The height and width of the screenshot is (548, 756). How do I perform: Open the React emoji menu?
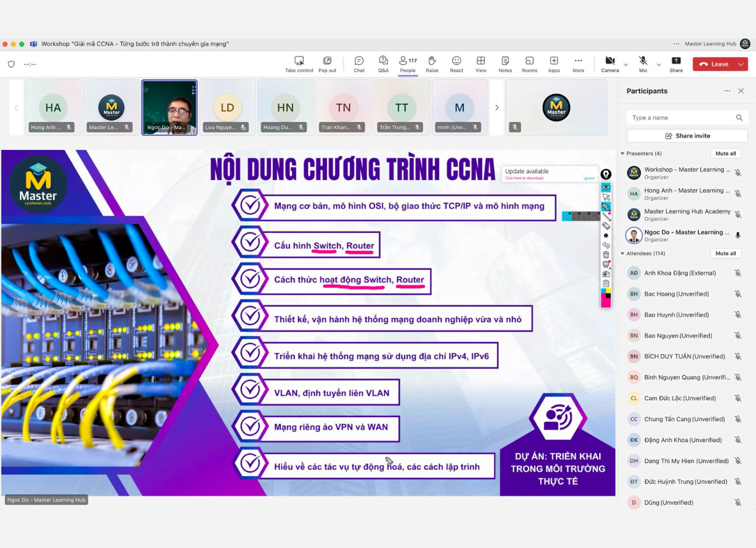point(456,64)
